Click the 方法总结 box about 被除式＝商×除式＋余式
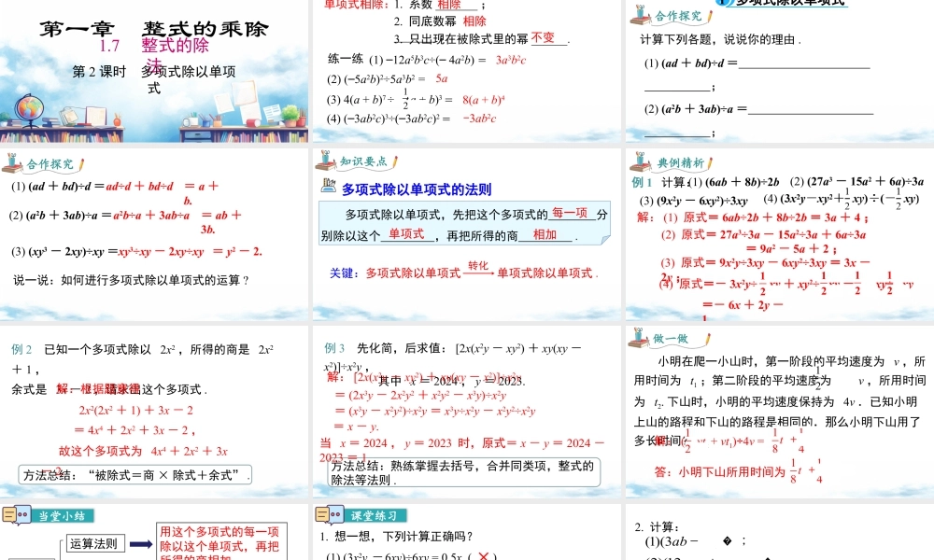 pyautogui.click(x=137, y=475)
